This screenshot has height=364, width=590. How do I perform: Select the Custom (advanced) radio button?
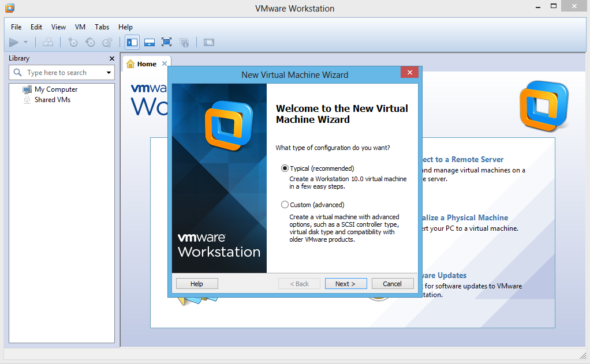point(285,205)
